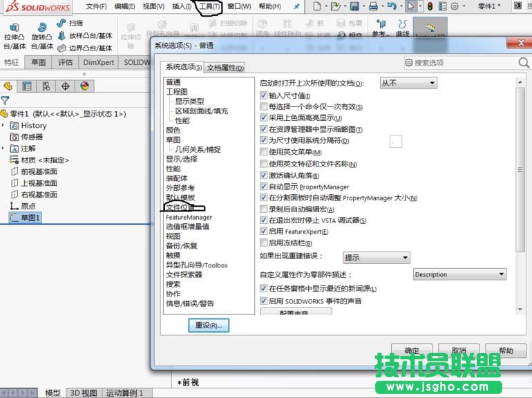Toggle 激活确认角落 checkbox
Screen dimensions: 532x398
pos(263,175)
